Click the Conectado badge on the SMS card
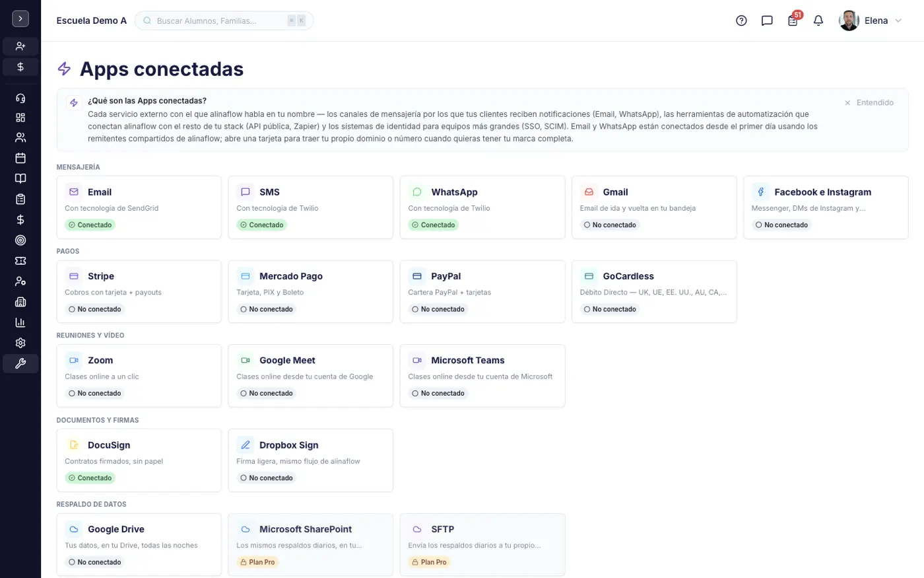924x578 pixels. tap(262, 225)
